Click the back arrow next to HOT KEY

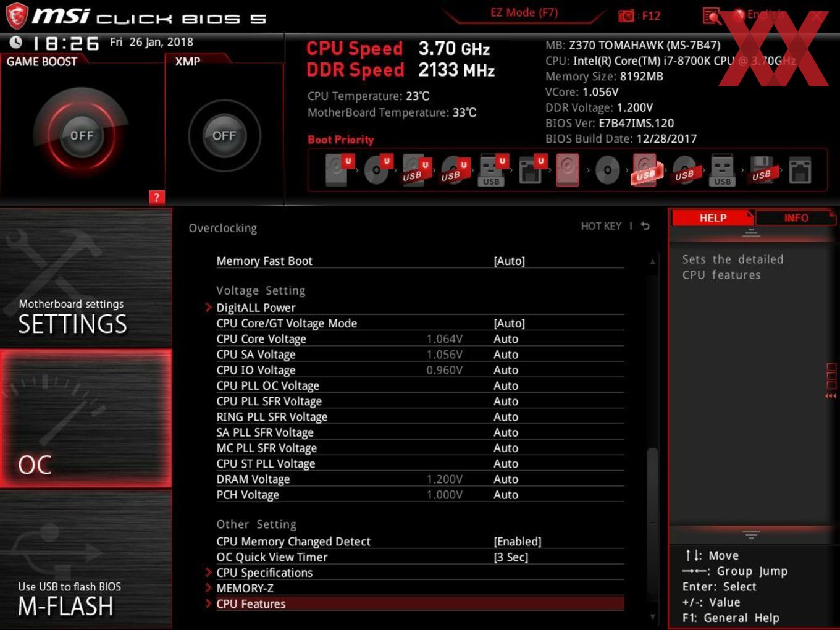(645, 226)
